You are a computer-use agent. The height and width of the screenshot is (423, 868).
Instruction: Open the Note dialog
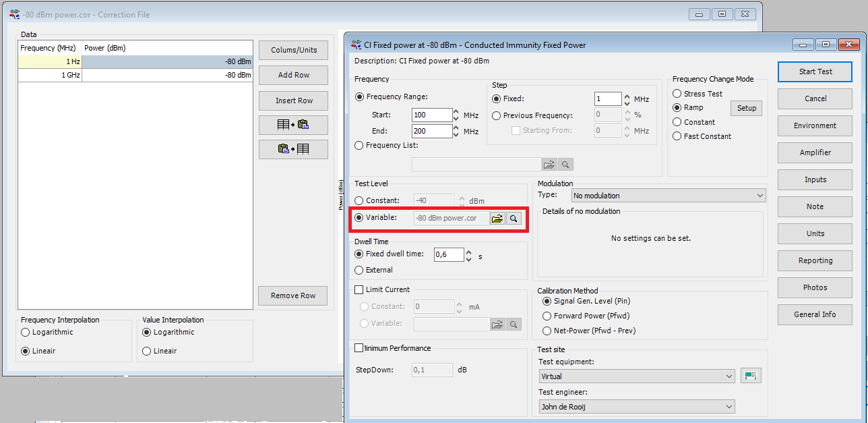point(815,206)
